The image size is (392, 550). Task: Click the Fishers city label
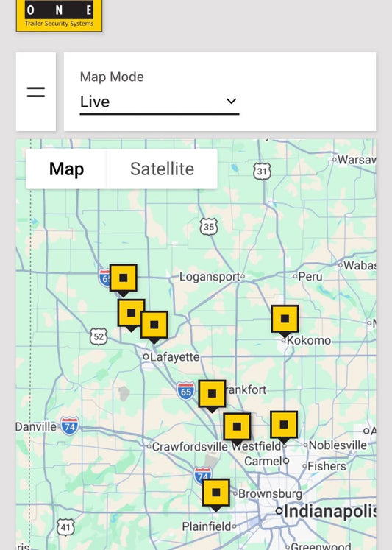(x=327, y=466)
